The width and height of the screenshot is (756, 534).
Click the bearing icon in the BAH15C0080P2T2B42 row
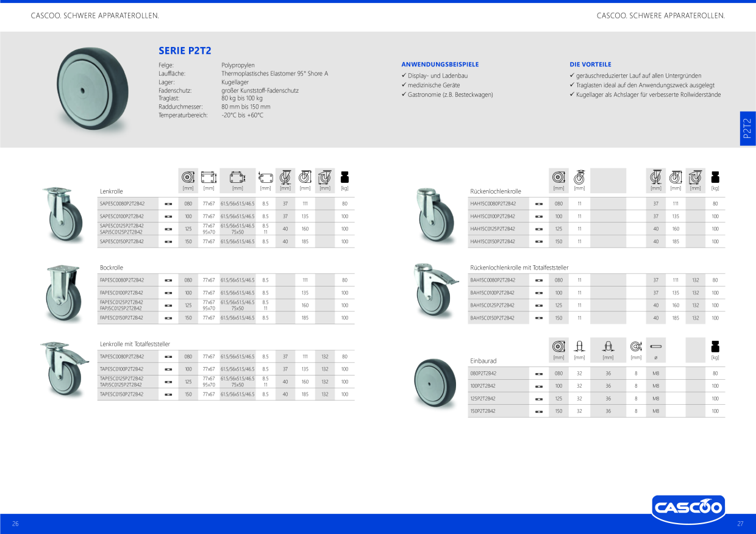coord(539,280)
